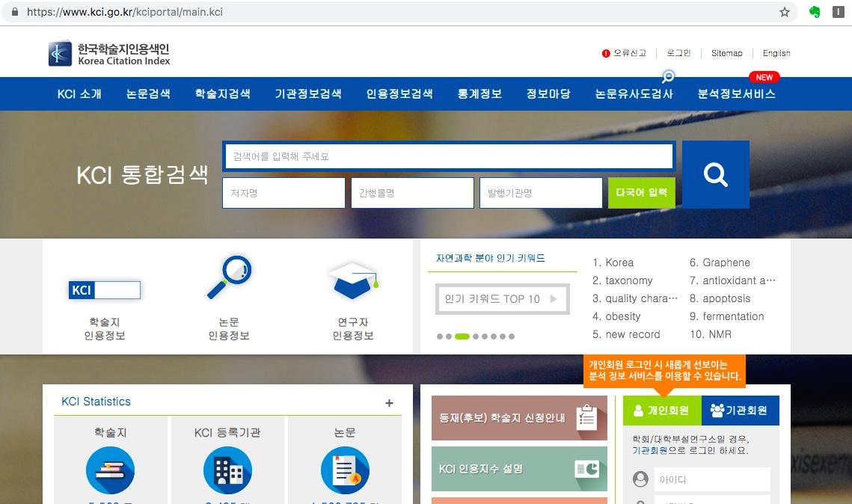This screenshot has height=504, width=852.
Task: Click the 학술지 books statistics icon
Action: (110, 470)
